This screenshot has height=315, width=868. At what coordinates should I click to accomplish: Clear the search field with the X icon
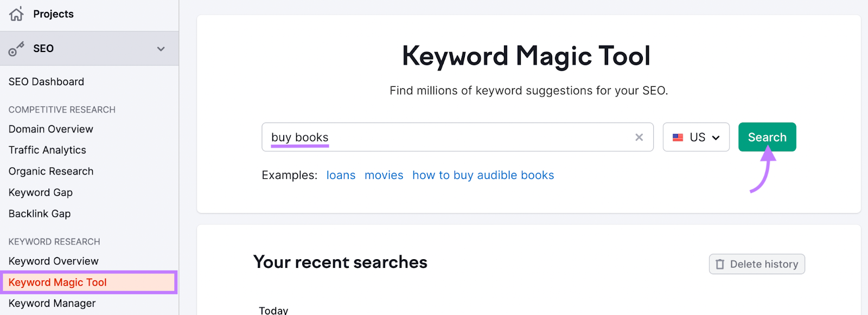pyautogui.click(x=638, y=137)
